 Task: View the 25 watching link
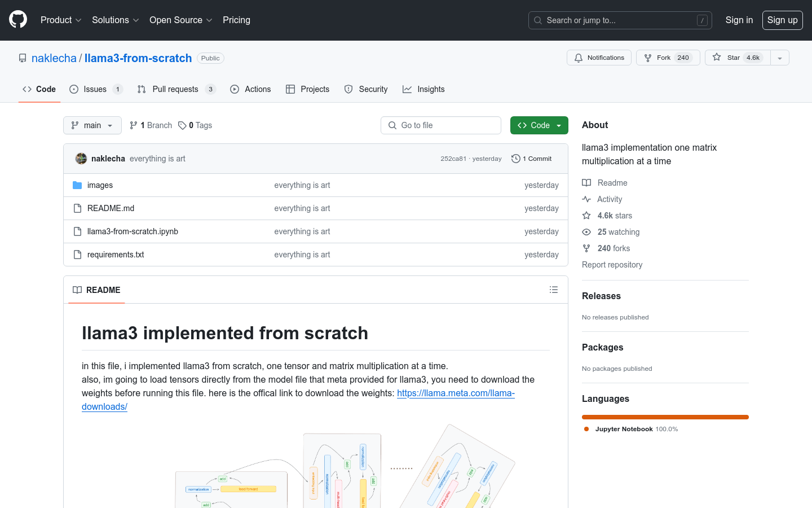[x=611, y=232]
